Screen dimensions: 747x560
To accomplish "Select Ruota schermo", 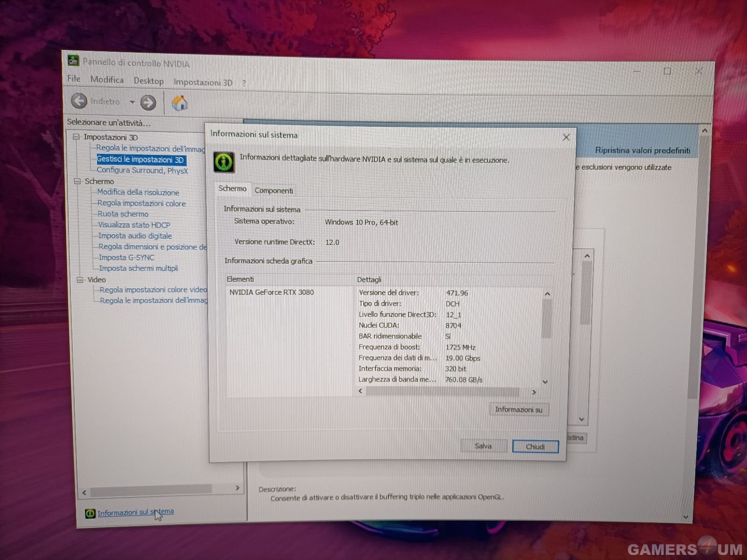I will pos(123,214).
